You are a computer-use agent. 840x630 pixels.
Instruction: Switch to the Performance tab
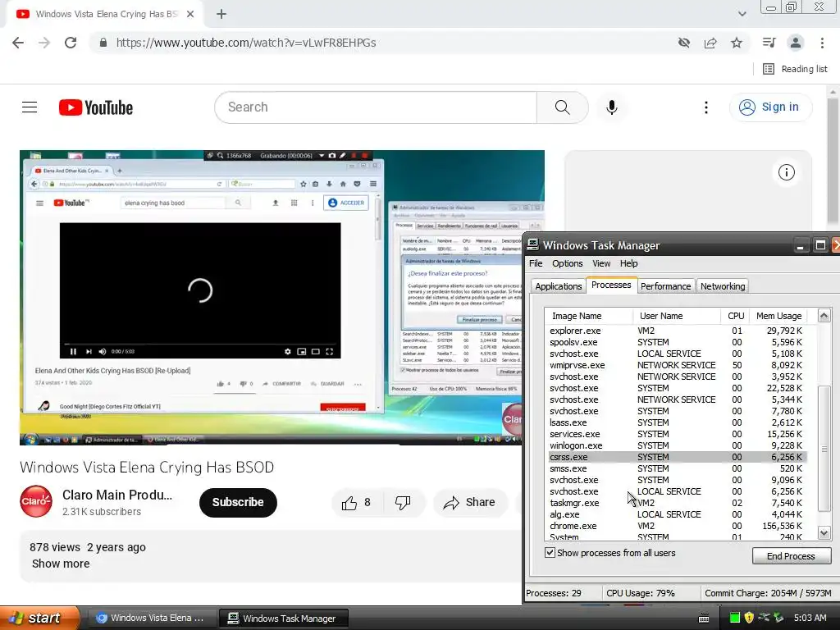point(666,286)
